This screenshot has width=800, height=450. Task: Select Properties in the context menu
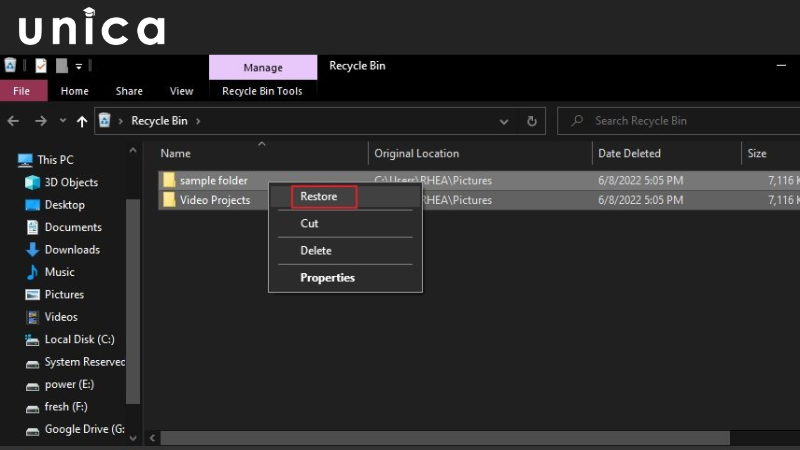pyautogui.click(x=327, y=278)
